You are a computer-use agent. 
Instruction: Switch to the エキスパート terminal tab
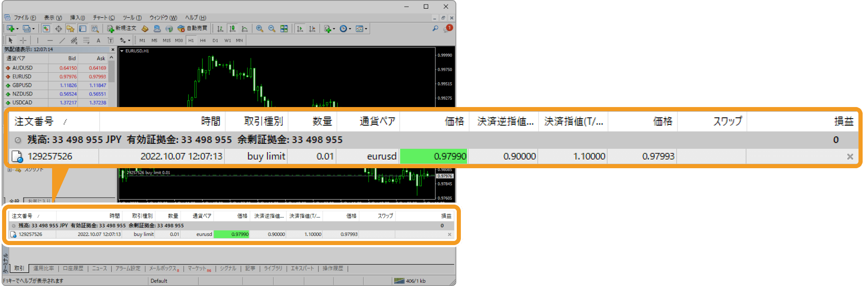(303, 269)
